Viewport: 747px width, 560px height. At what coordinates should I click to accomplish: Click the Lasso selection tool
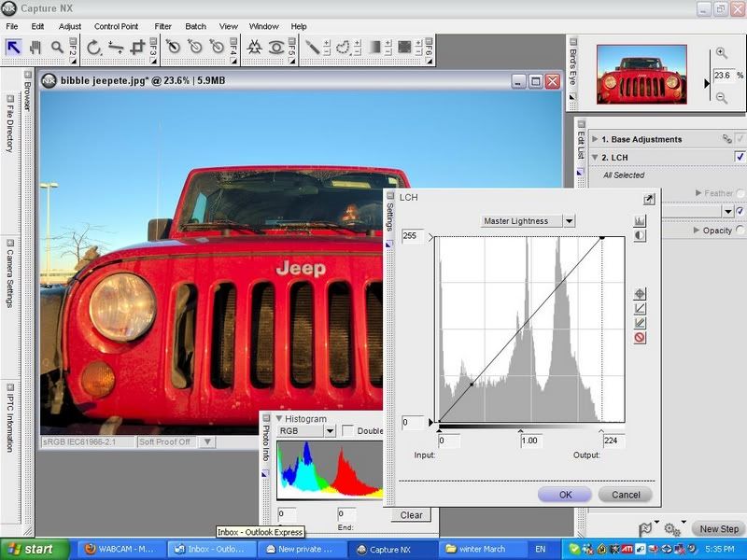point(344,47)
